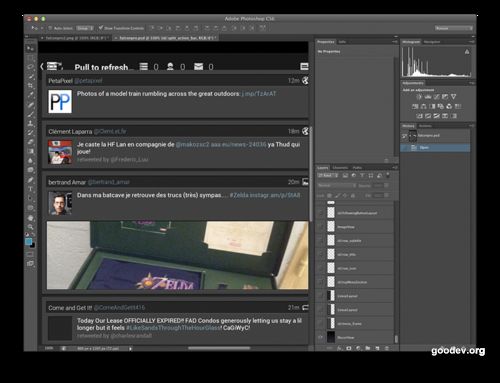This screenshot has width=500, height=383.
Task: Select the Move tool in the toolbox
Action: (x=30, y=48)
